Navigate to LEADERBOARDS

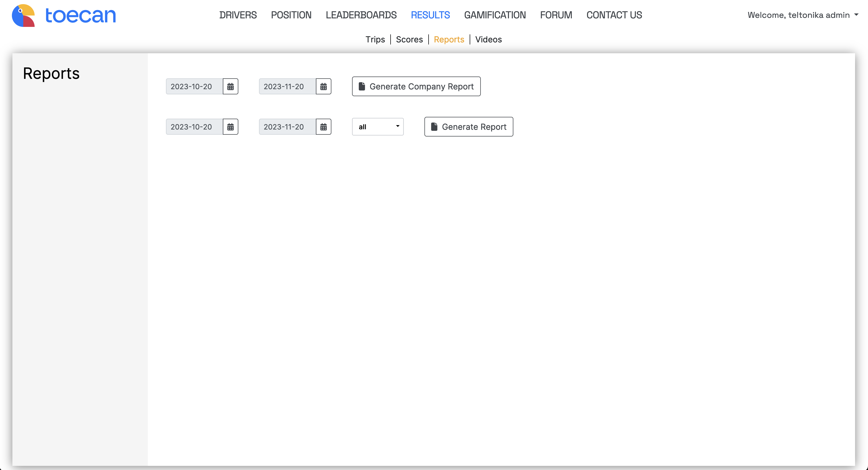[361, 15]
